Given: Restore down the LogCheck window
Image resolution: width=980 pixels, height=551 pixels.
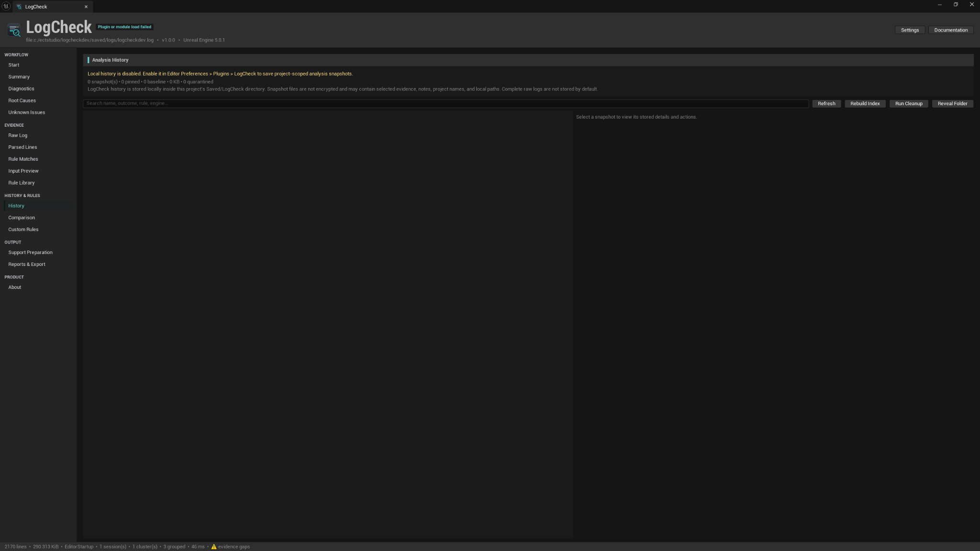Looking at the screenshot, I should coord(956,5).
